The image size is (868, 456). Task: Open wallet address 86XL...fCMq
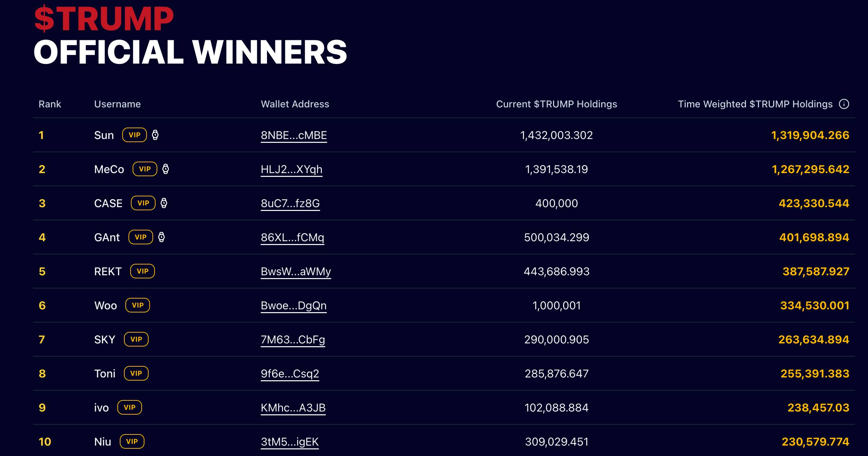pyautogui.click(x=292, y=237)
